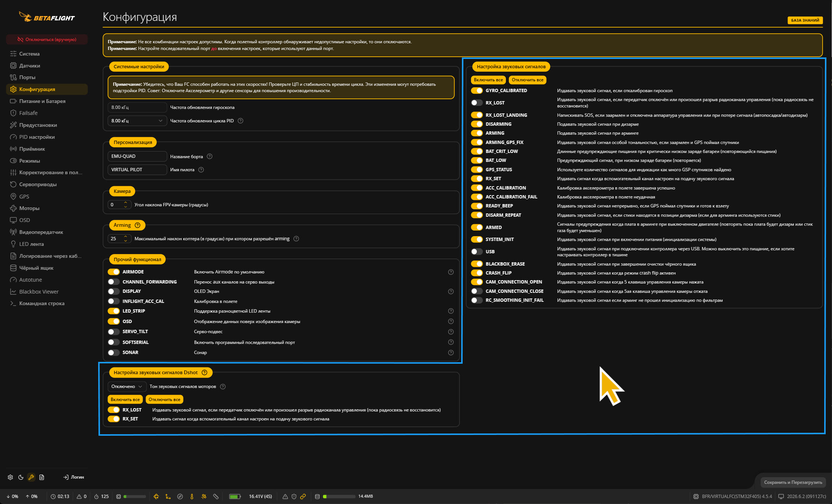Click the compass magnetometer status icon
The width and height of the screenshot is (832, 504).
(180, 497)
